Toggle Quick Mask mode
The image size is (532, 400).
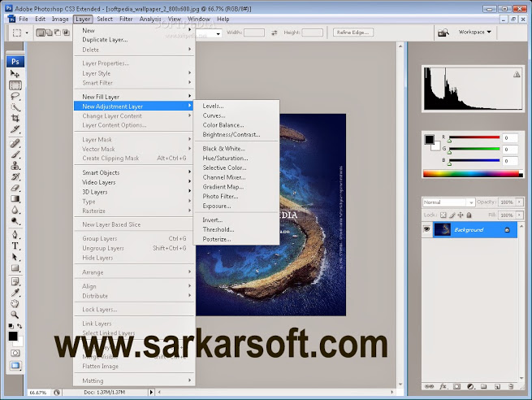tap(15, 353)
